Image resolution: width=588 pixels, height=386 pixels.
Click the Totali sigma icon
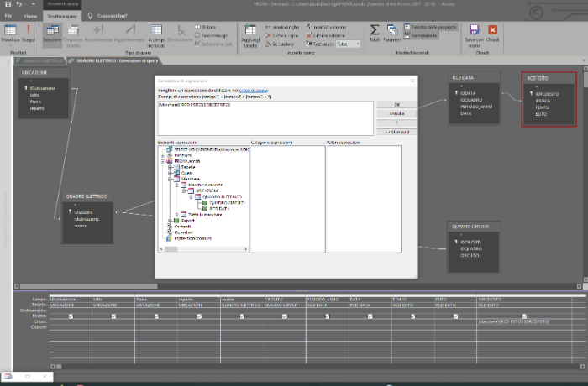point(375,34)
